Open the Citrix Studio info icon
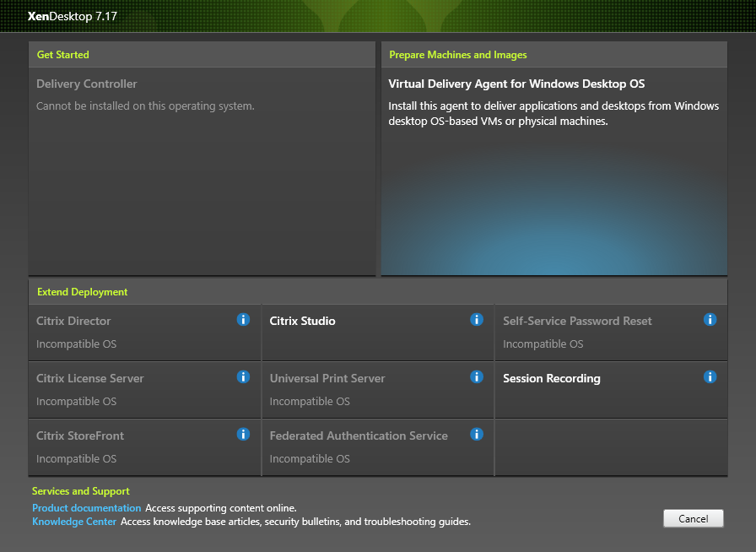Viewport: 756px width, 552px height. click(477, 319)
